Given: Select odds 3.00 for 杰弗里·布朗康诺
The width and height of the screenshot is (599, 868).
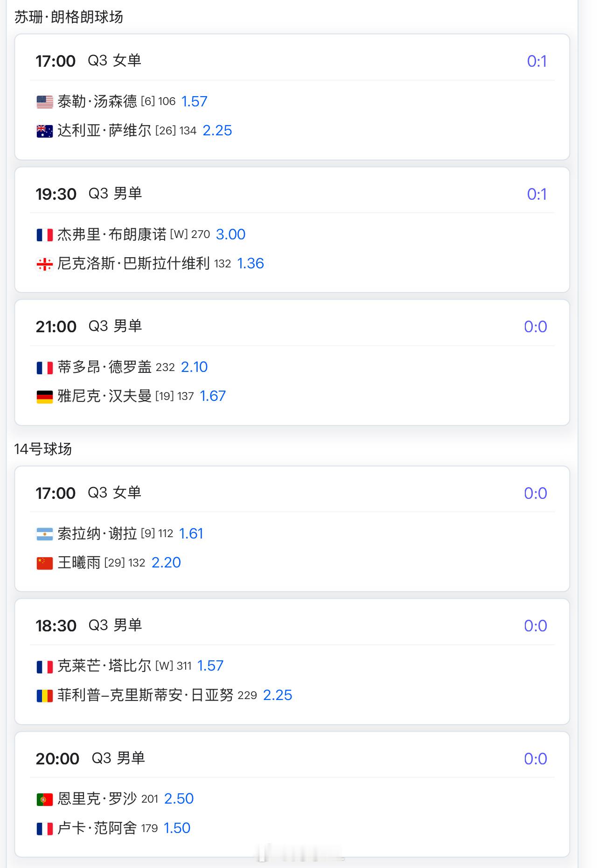Looking at the screenshot, I should click(x=230, y=234).
